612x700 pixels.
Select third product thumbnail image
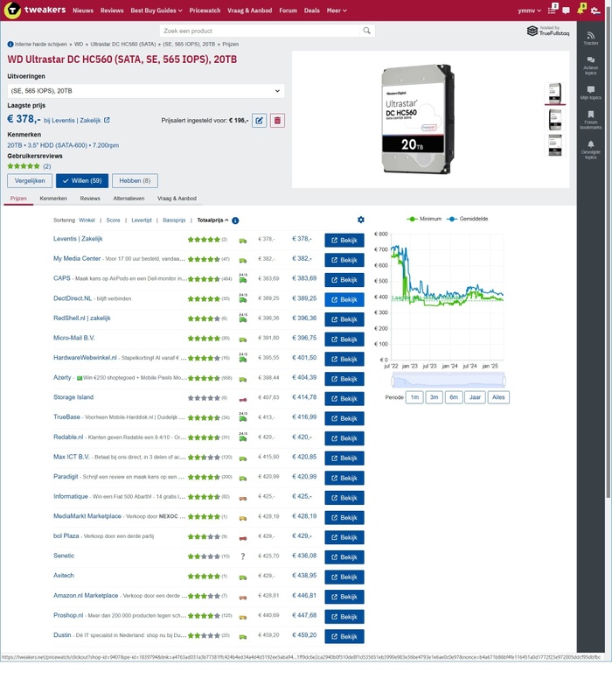pyautogui.click(x=555, y=145)
